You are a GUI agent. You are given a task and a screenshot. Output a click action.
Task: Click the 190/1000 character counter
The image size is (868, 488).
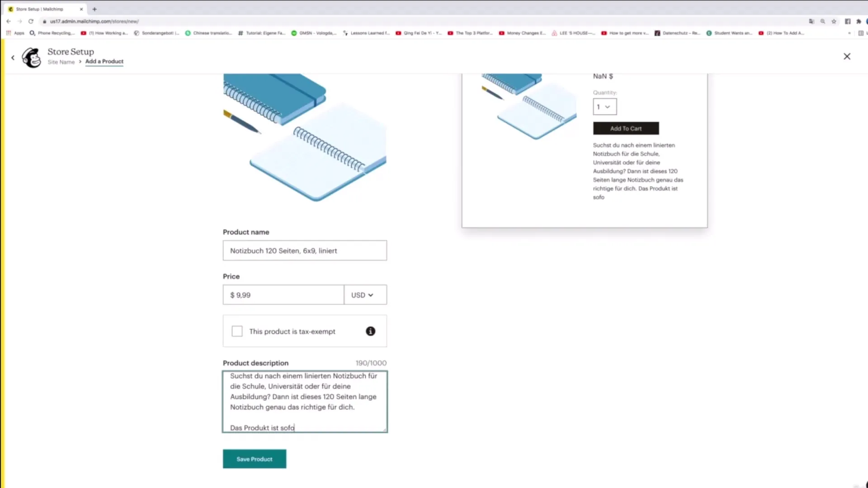pyautogui.click(x=371, y=363)
